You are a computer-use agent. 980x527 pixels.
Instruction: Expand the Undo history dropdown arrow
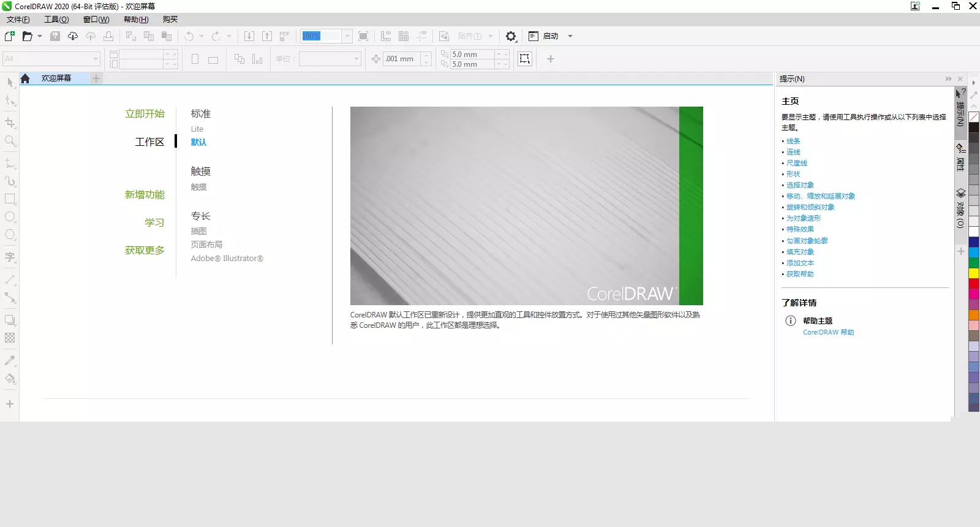(202, 36)
